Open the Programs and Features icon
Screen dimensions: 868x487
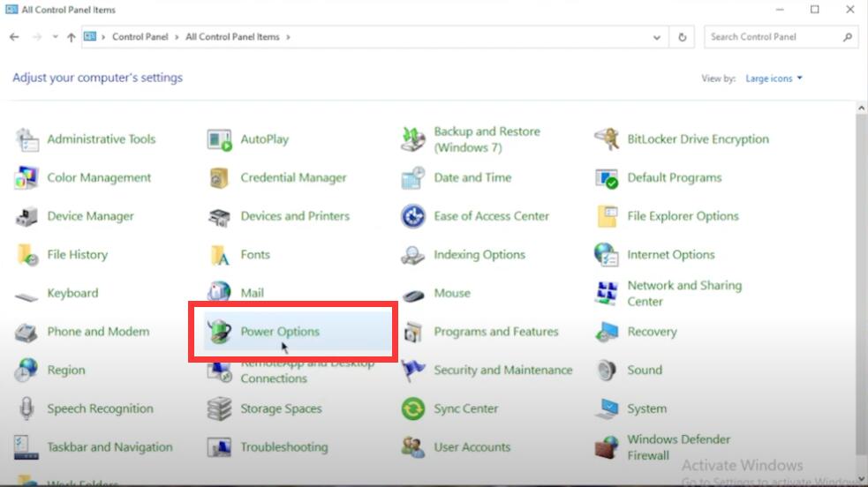tap(413, 332)
